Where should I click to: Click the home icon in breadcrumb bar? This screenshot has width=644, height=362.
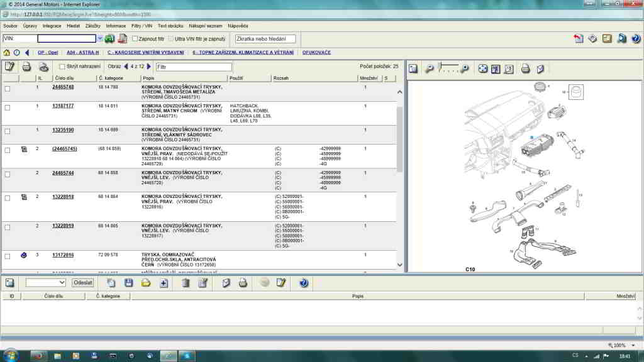6,53
